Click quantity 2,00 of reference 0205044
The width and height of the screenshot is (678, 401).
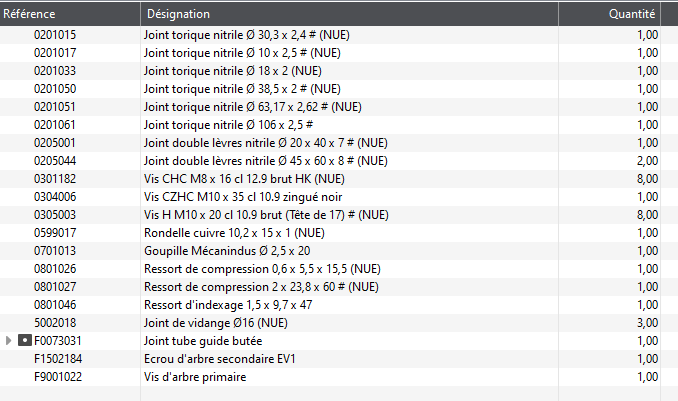(647, 161)
